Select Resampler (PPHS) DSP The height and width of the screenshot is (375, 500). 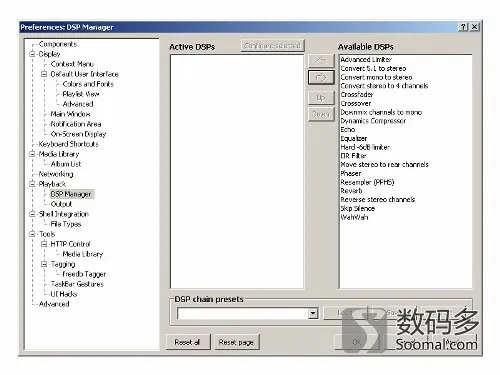(x=367, y=182)
